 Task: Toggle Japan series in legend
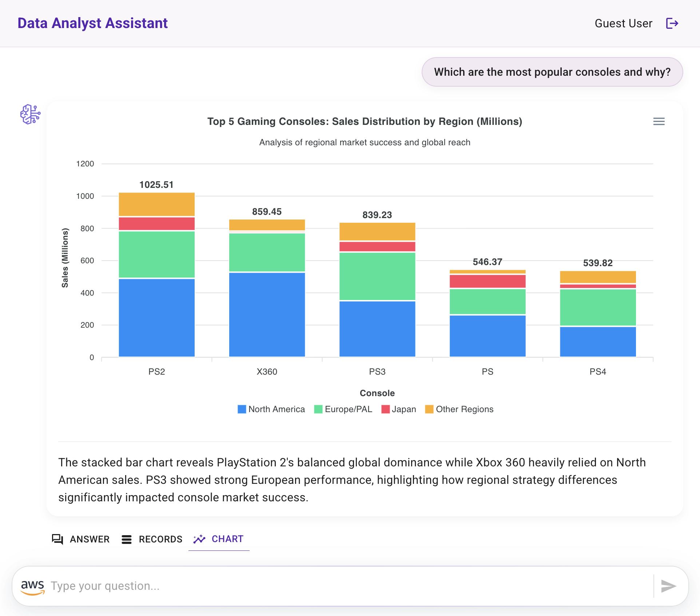[x=399, y=409]
